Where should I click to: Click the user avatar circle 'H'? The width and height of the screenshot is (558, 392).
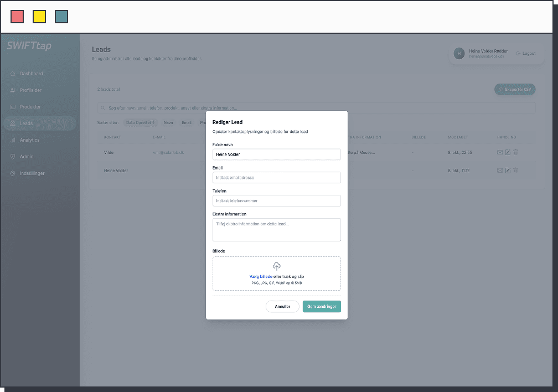tap(459, 53)
